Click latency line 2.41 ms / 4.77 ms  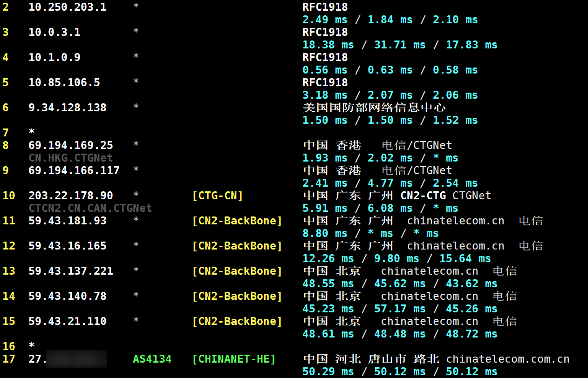pyautogui.click(x=390, y=183)
